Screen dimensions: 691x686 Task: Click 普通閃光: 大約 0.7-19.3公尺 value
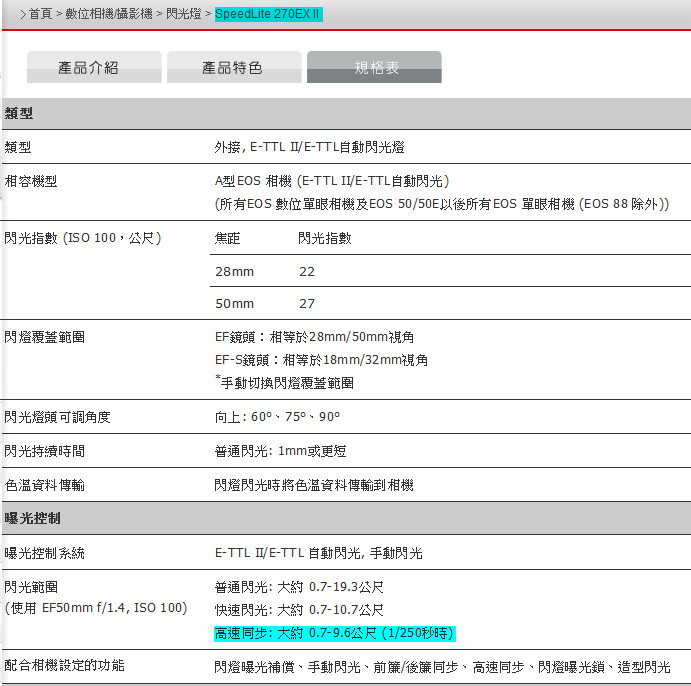coord(299,587)
